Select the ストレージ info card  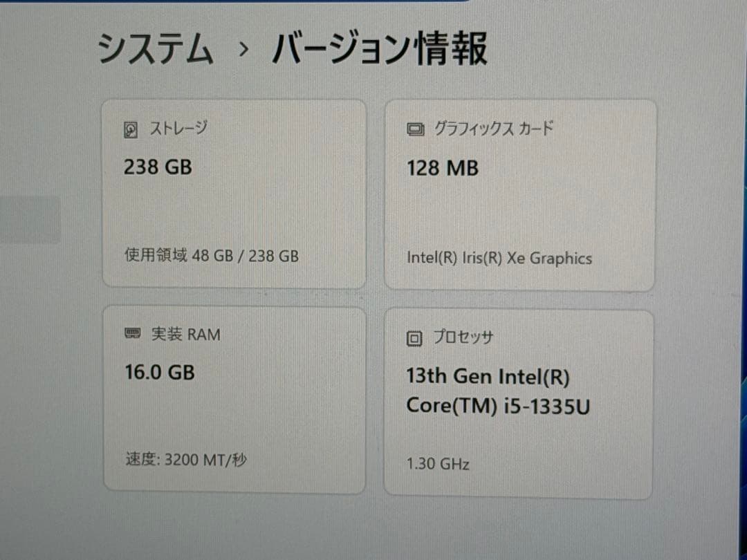(x=233, y=192)
